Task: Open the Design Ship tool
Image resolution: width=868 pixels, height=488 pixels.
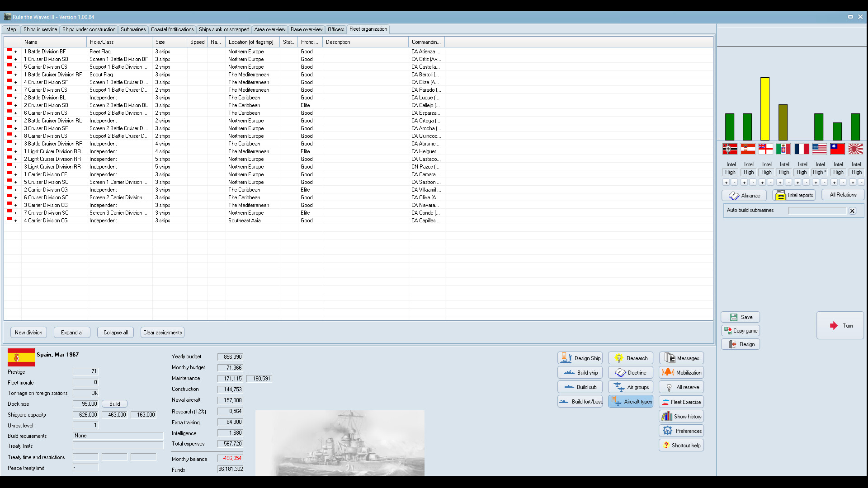Action: pos(580,357)
